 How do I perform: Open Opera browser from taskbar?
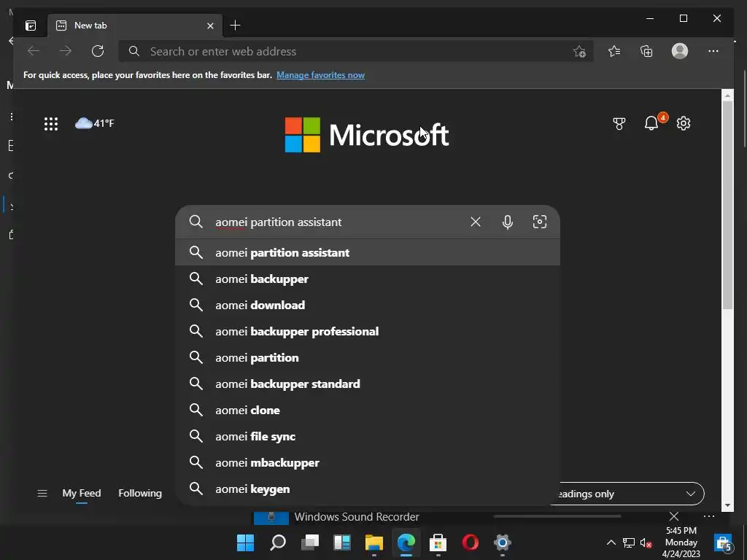coord(471,542)
